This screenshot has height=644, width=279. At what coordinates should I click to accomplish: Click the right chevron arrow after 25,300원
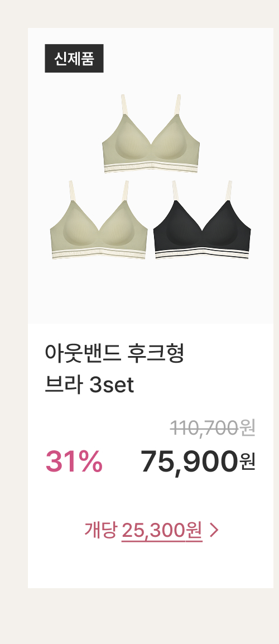[214, 530]
